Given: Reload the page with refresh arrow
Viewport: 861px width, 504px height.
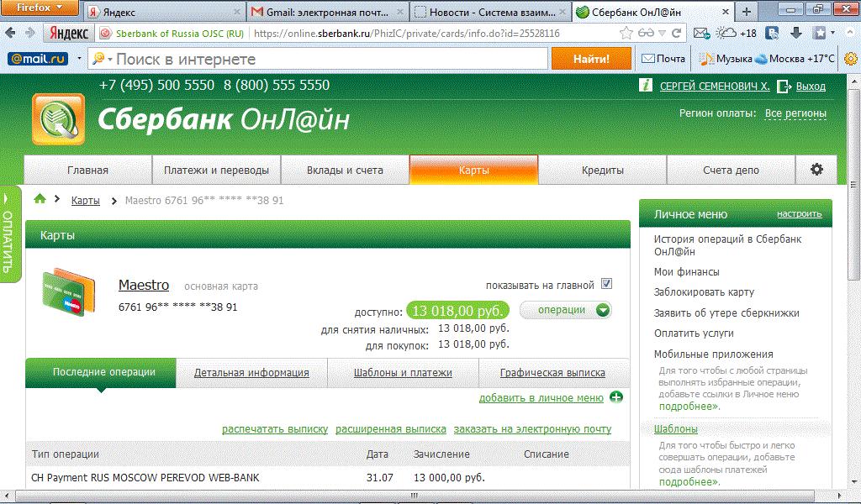Looking at the screenshot, I should click(x=677, y=33).
